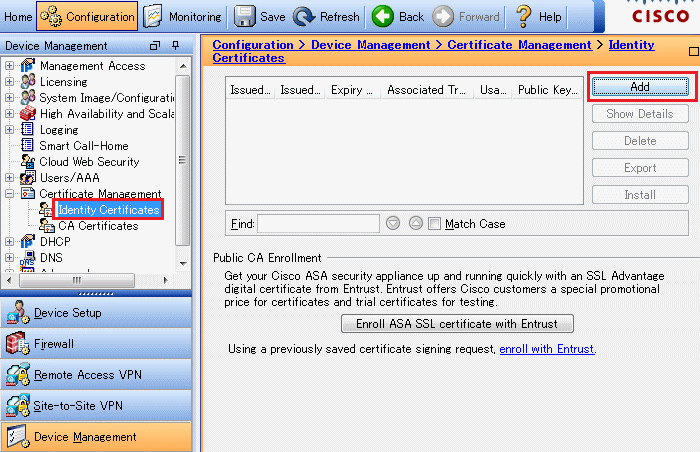Click the Monitoring chart icon
700x452 pixels.
(x=153, y=17)
